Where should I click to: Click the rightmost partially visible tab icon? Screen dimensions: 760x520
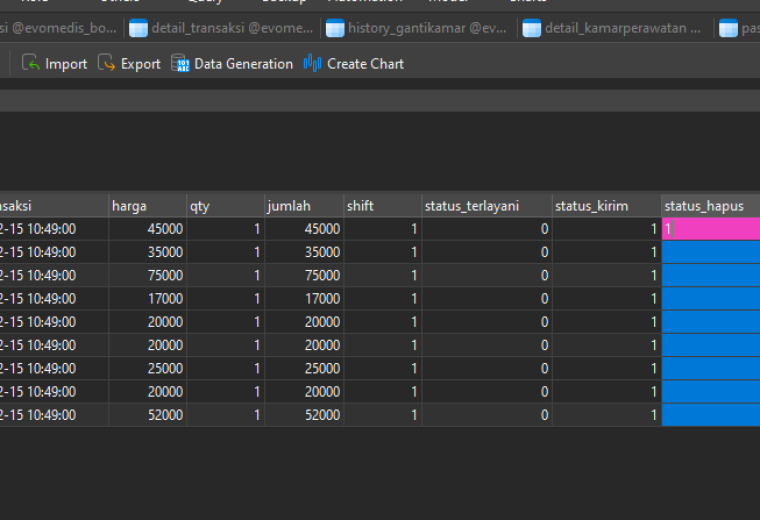(728, 28)
